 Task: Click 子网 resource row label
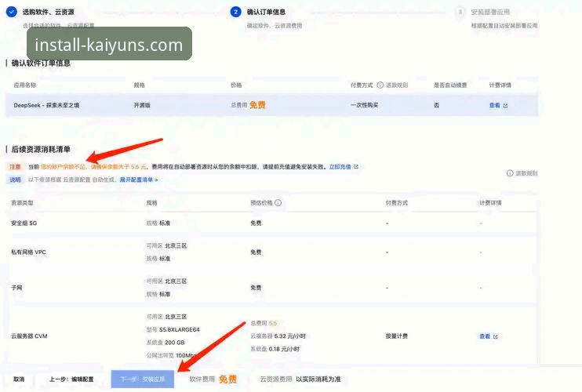16,288
